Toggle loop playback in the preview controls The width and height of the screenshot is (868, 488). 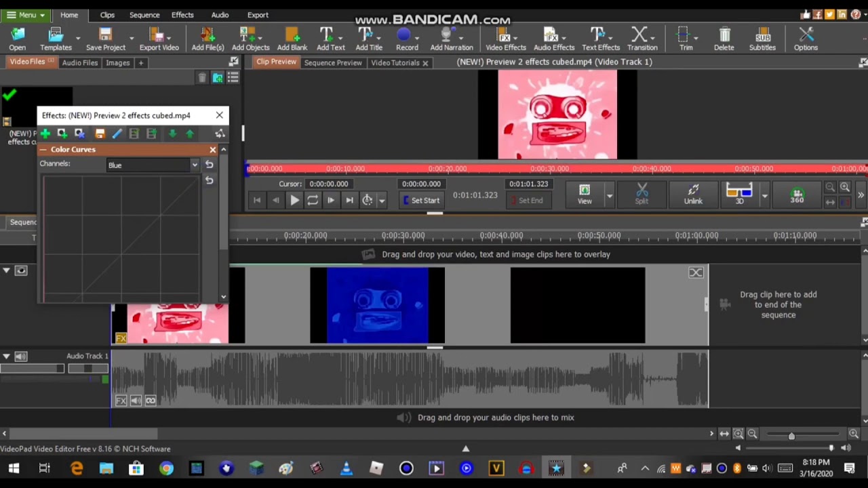click(313, 200)
